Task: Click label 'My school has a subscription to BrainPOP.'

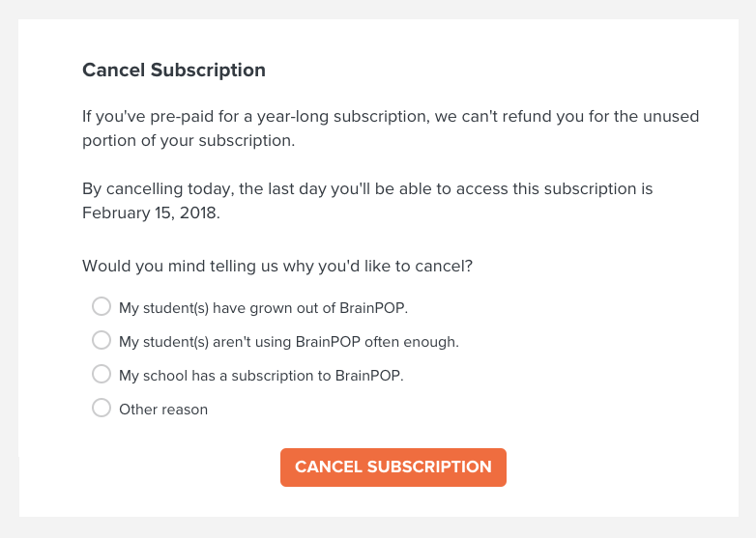Action: pyautogui.click(x=261, y=375)
